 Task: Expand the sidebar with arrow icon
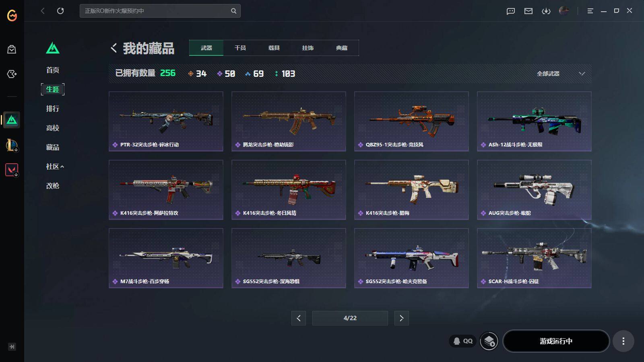pyautogui.click(x=12, y=347)
